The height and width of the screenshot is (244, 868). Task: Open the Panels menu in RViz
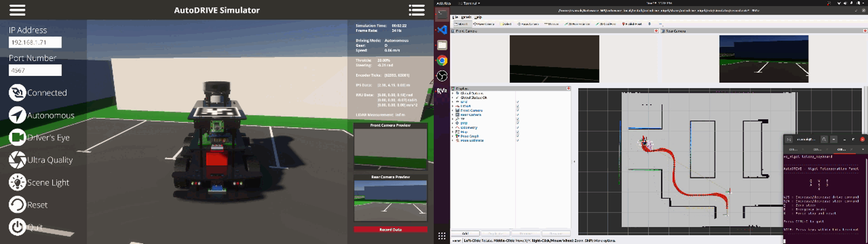466,17
